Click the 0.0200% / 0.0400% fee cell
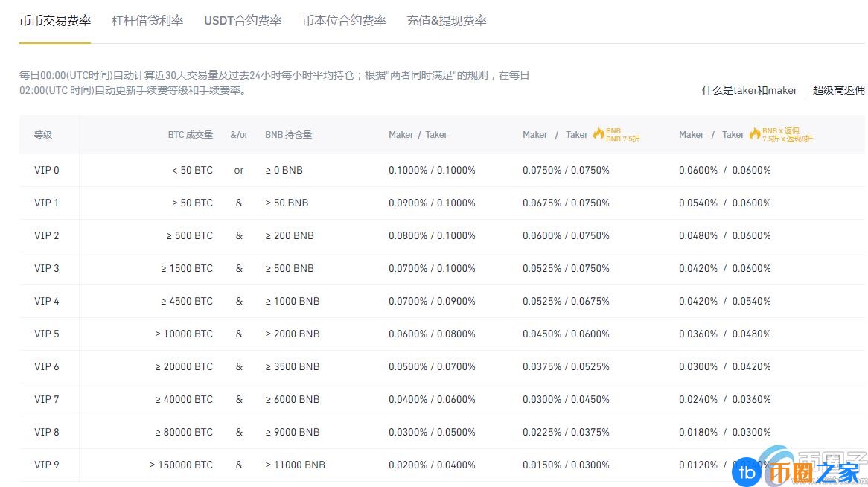The image size is (868, 487). [432, 464]
